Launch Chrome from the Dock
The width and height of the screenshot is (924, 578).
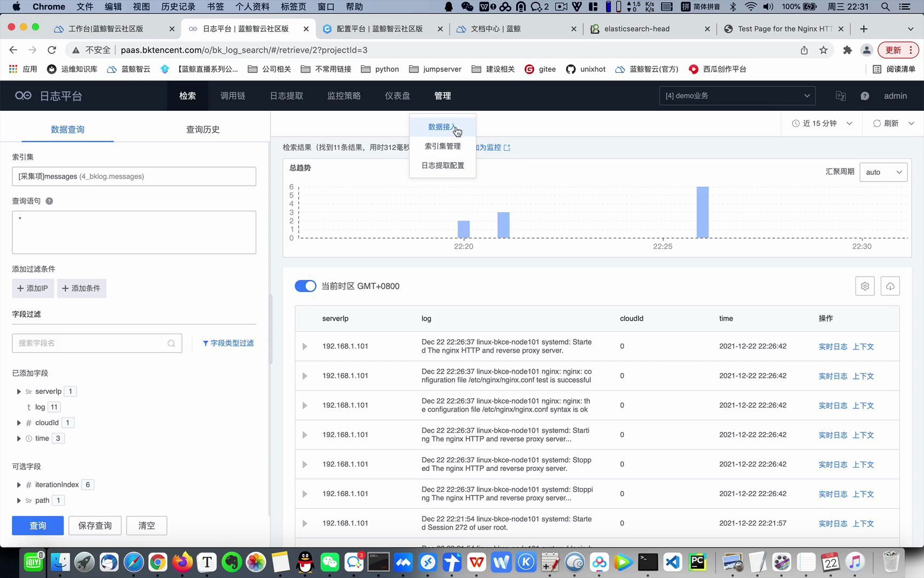pyautogui.click(x=158, y=562)
